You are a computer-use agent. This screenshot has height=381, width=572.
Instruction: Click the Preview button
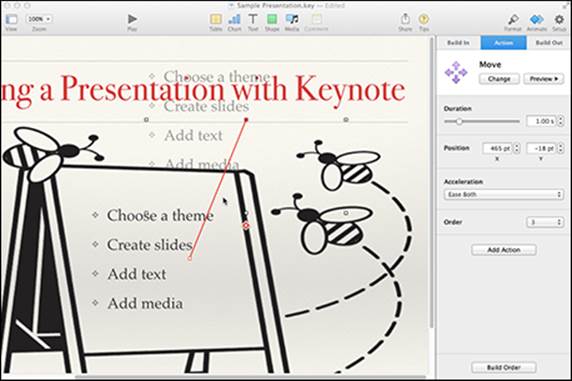click(544, 79)
